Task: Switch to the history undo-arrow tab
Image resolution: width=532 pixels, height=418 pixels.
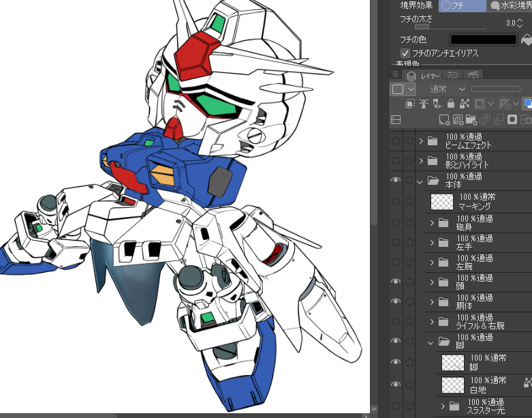Action: point(452,75)
